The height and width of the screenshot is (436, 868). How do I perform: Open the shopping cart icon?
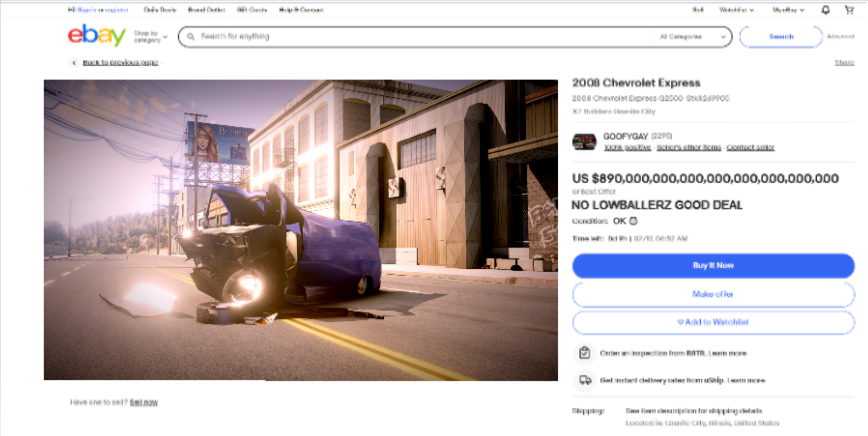849,10
